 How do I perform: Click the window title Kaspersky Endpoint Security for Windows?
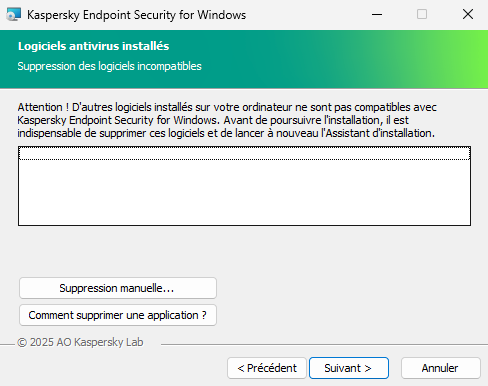click(136, 15)
